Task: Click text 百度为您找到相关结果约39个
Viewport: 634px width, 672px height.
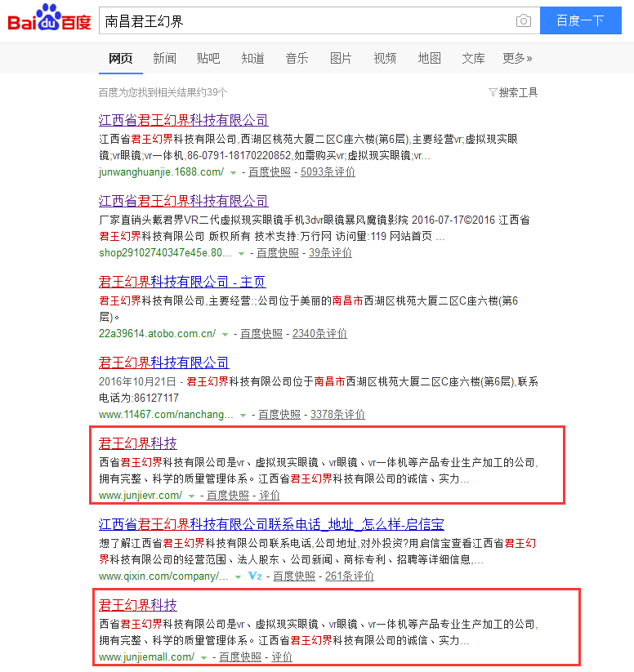Action: (163, 92)
